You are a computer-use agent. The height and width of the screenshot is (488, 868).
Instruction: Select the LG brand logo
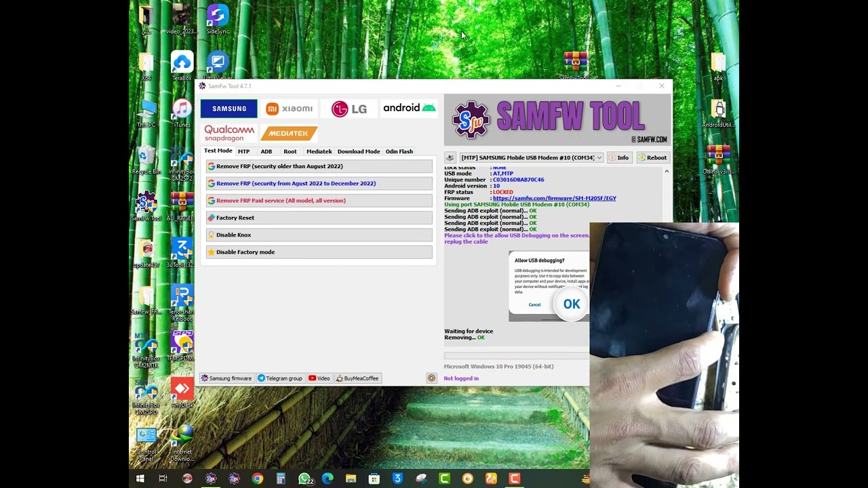pos(349,109)
